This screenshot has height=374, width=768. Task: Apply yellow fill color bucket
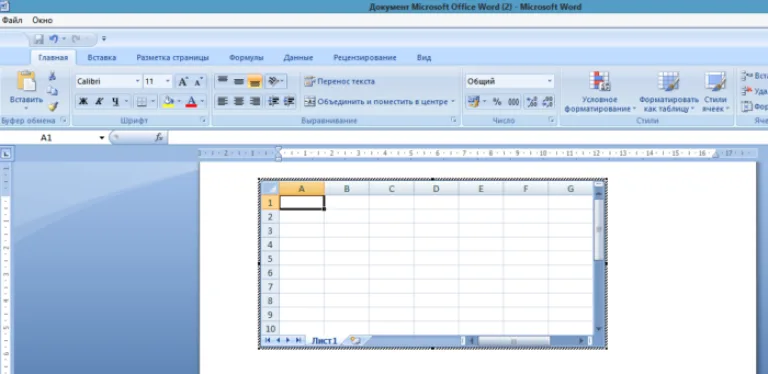(x=168, y=102)
